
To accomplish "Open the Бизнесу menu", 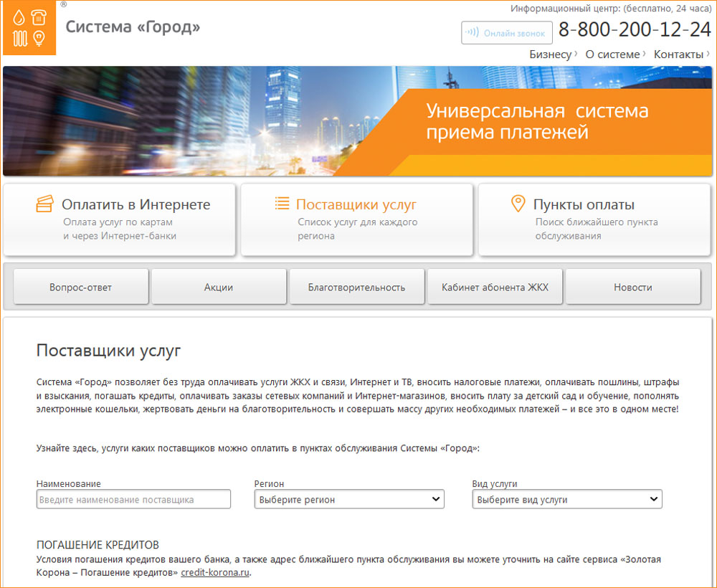I will pyautogui.click(x=551, y=54).
